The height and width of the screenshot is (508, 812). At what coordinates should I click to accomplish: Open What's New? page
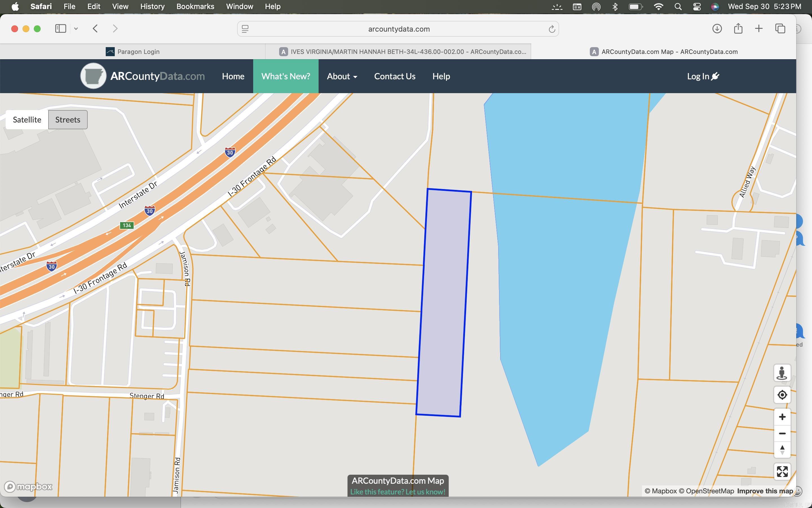pos(286,76)
